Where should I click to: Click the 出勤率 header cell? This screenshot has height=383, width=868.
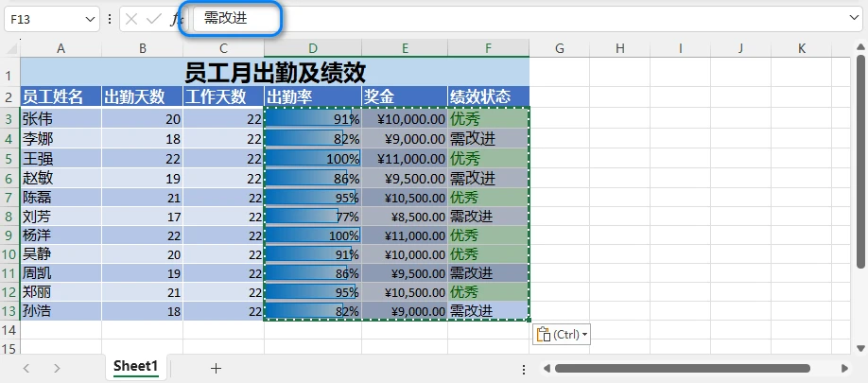coord(313,96)
